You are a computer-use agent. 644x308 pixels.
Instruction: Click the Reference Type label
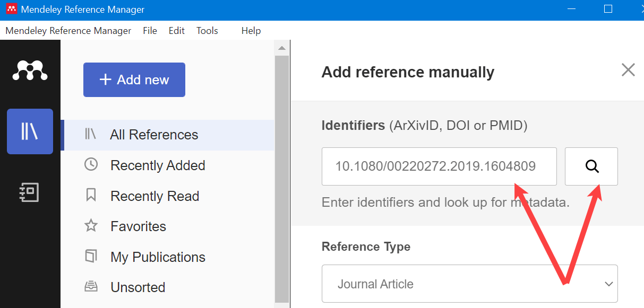click(x=366, y=247)
